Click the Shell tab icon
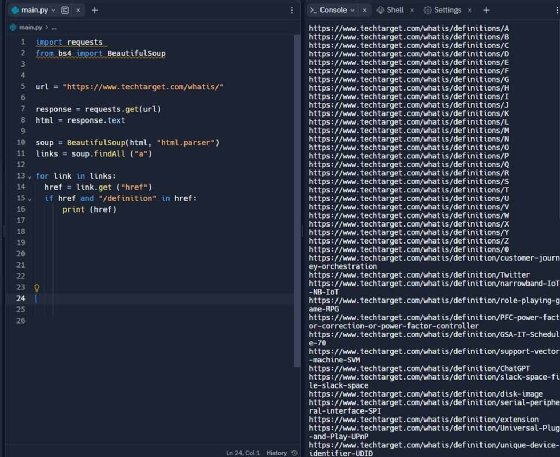Image resolution: width=560 pixels, height=457 pixels. point(380,10)
